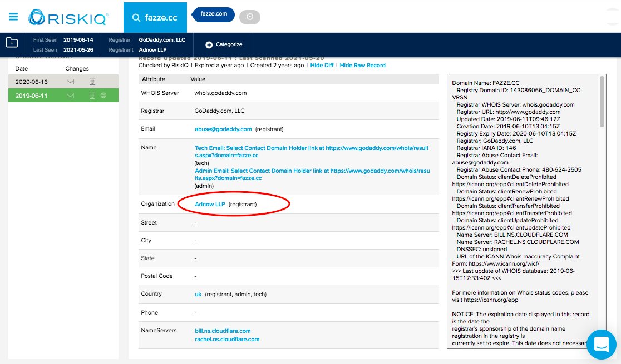
Task: Click the Expired a year ago text
Action: [219, 65]
